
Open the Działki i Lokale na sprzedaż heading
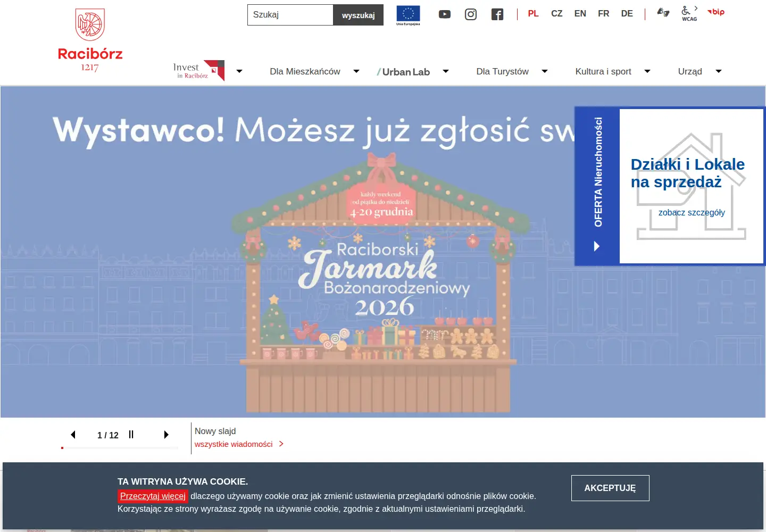[x=687, y=173]
